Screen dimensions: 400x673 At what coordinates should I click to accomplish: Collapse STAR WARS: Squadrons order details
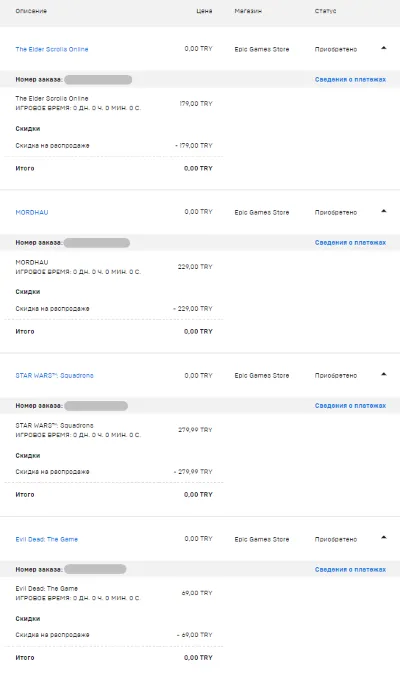point(384,374)
